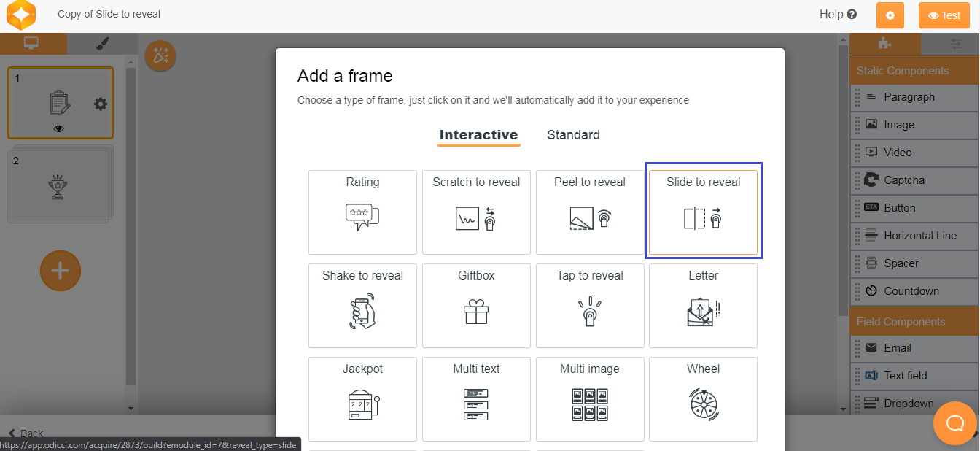Open frame 1 gear settings
The image size is (980, 451).
click(x=101, y=104)
